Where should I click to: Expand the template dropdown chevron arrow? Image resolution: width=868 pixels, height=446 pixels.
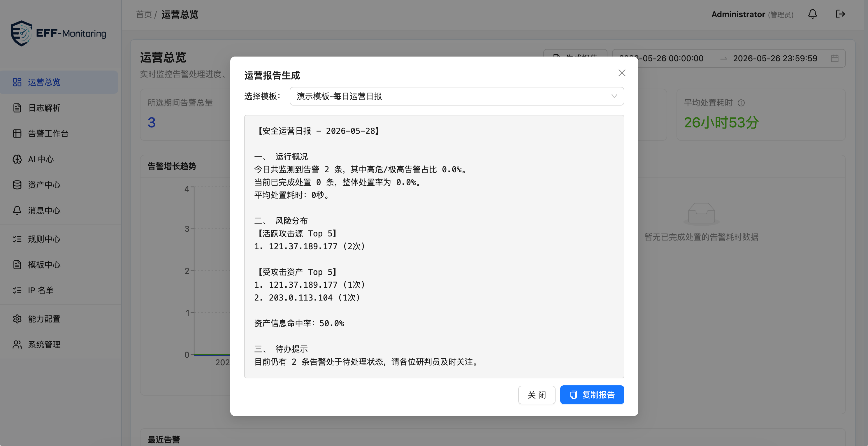point(614,96)
